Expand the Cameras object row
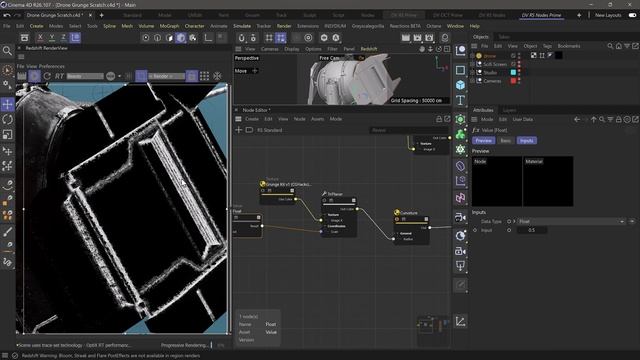Viewport: 640px width, 360px height. (x=472, y=81)
